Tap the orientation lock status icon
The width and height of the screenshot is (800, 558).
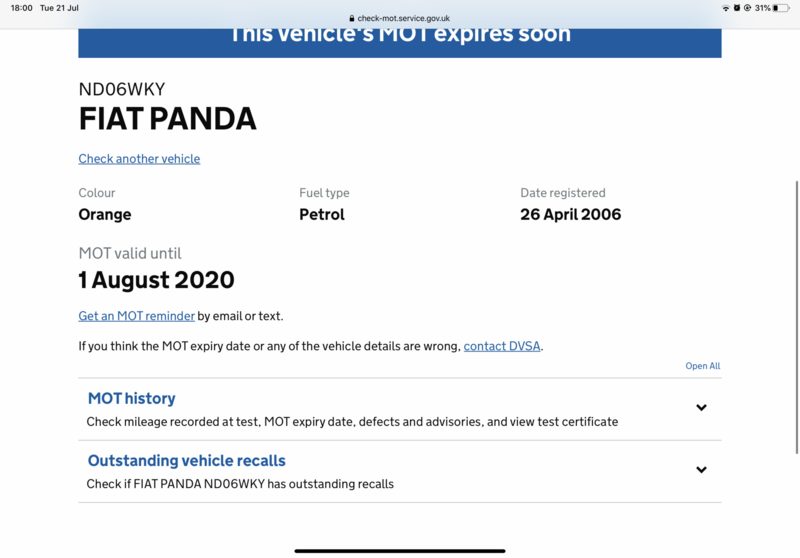click(x=747, y=8)
